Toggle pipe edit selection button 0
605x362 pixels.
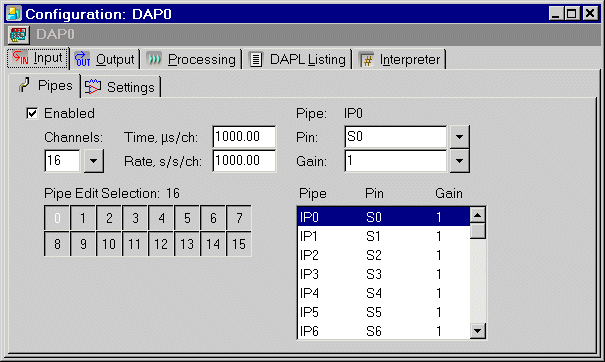coord(57,218)
